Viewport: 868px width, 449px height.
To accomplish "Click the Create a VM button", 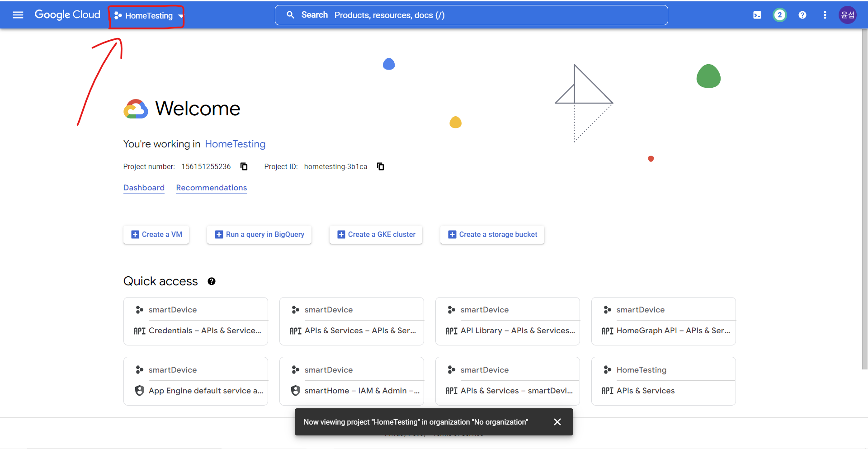I will point(156,234).
